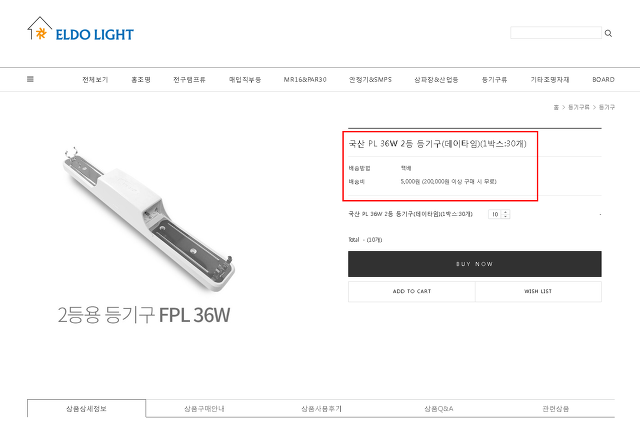Switch to the 상품사용후기 tab
The width and height of the screenshot is (640, 444).
pos(322,408)
